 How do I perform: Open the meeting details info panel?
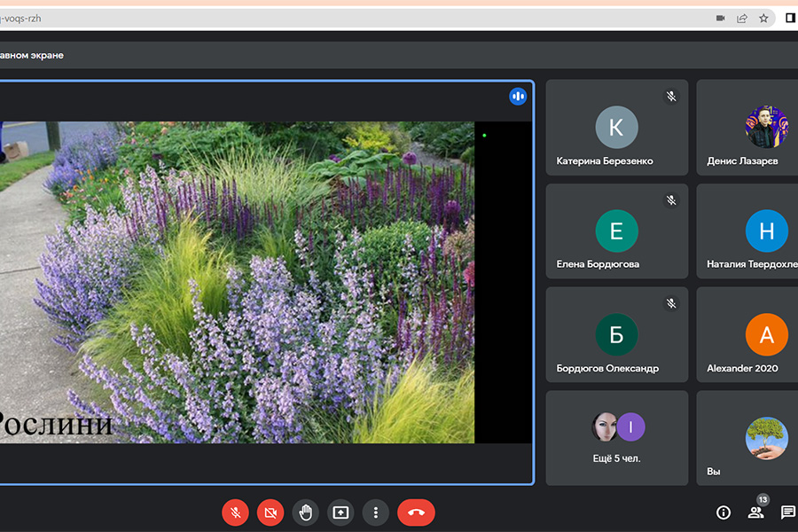(724, 512)
